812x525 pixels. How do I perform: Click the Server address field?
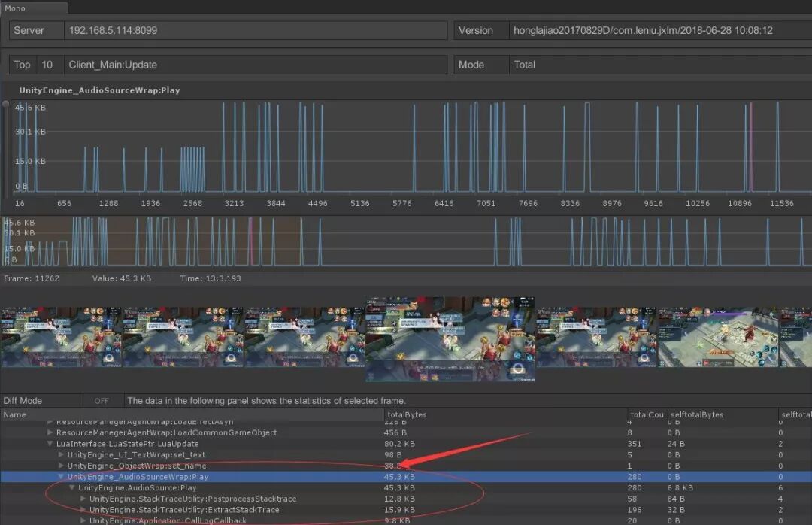256,30
